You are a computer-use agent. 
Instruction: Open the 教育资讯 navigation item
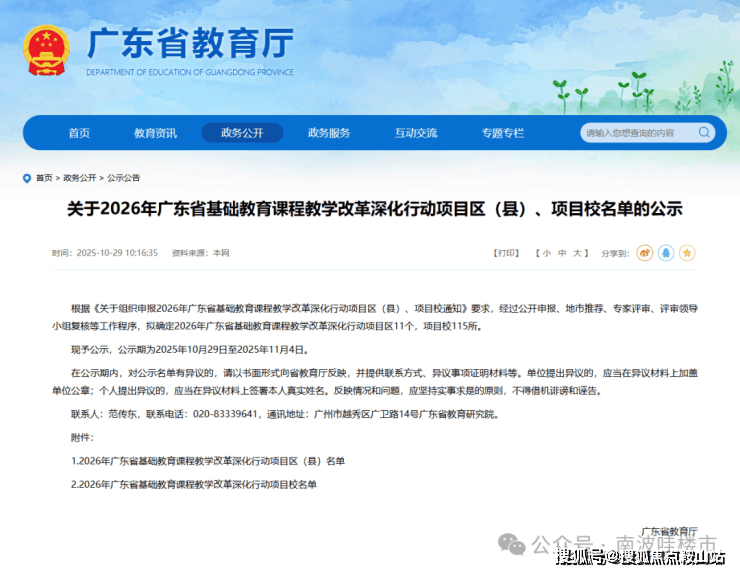(155, 133)
